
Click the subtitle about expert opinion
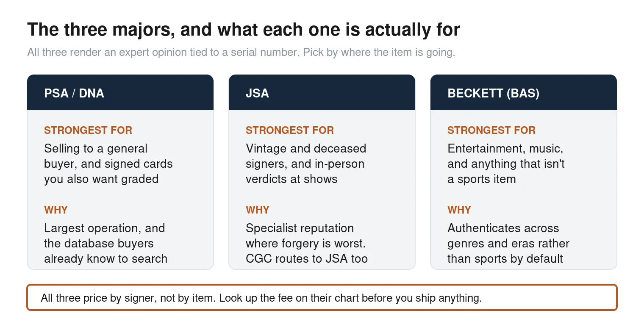coord(241,53)
